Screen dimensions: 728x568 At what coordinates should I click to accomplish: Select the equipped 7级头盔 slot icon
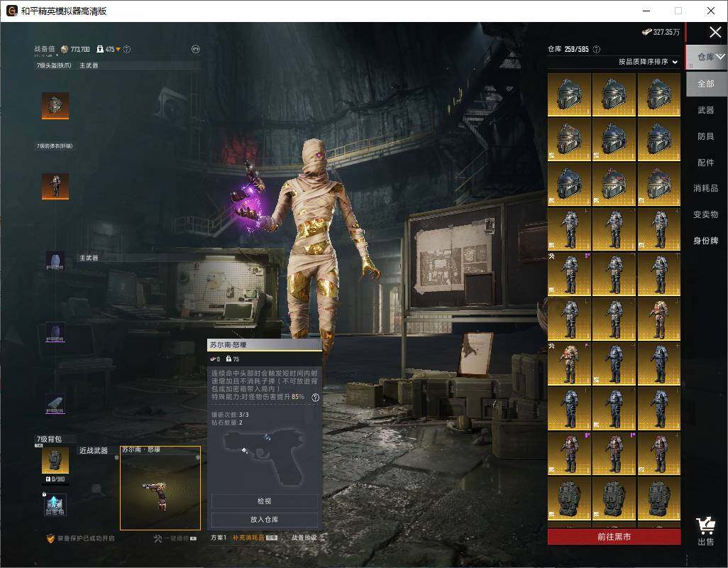pyautogui.click(x=55, y=105)
